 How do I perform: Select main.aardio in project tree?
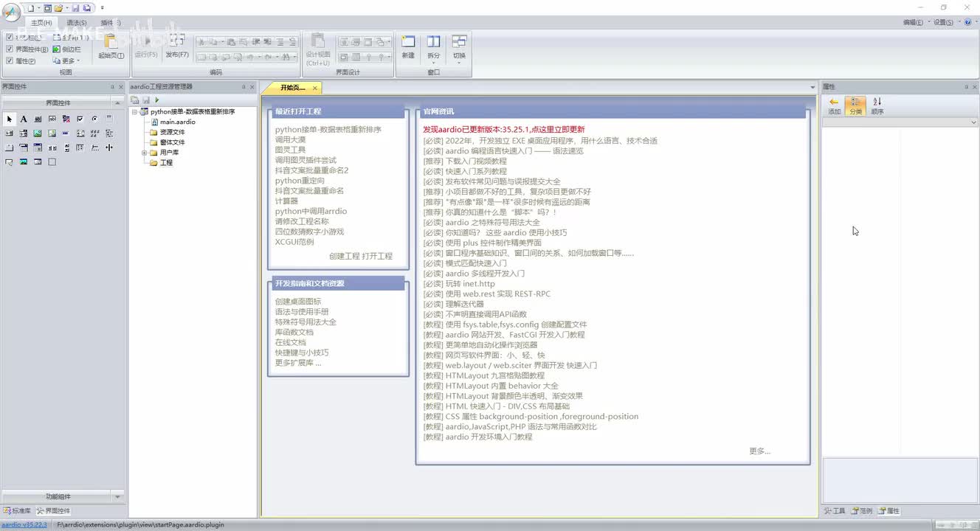point(178,122)
